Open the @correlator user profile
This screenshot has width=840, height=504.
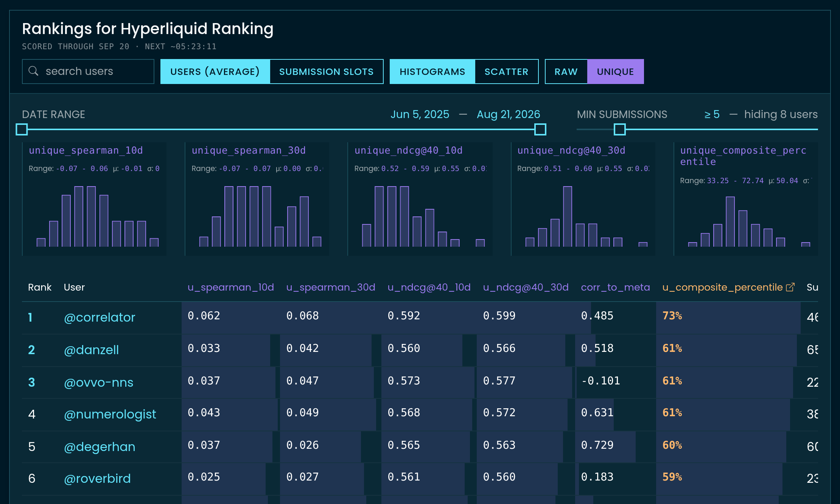pyautogui.click(x=100, y=317)
